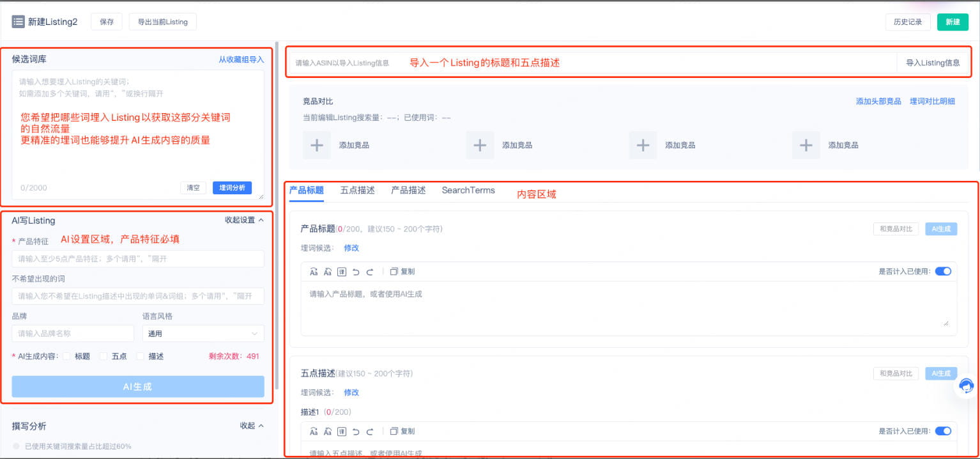This screenshot has width=980, height=459.
Task: Click the 导出当前Listing button
Action: [x=162, y=21]
